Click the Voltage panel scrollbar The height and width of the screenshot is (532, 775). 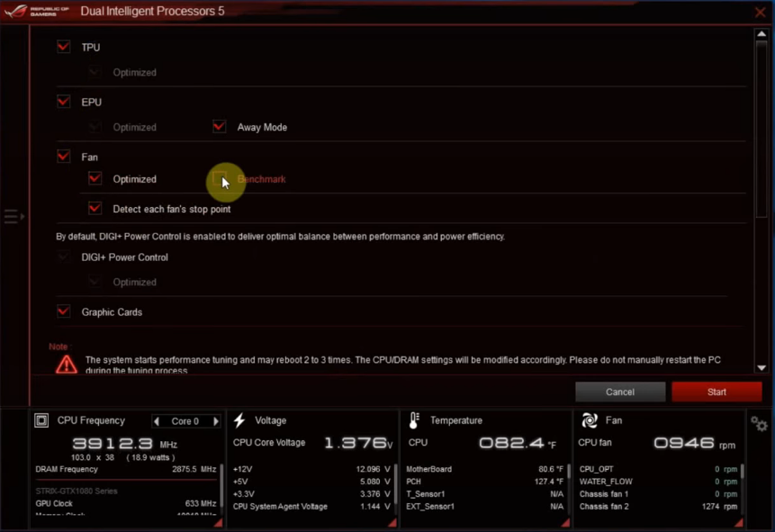pos(395,483)
